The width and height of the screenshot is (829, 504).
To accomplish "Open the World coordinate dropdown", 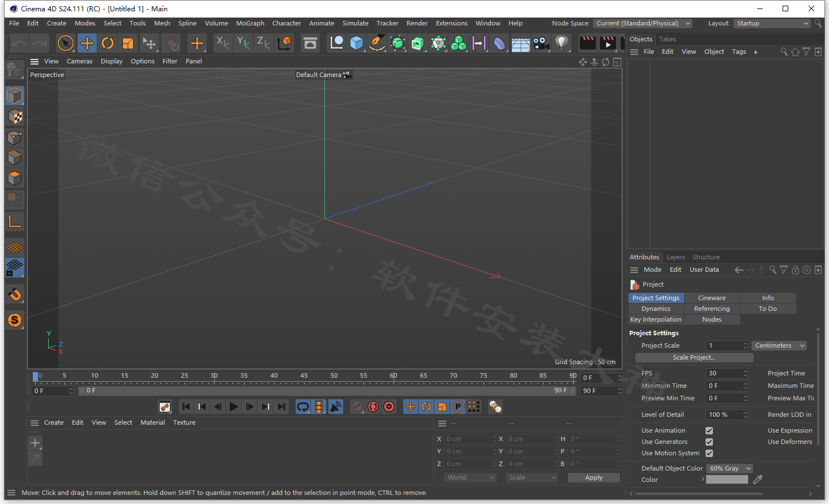I will [471, 477].
